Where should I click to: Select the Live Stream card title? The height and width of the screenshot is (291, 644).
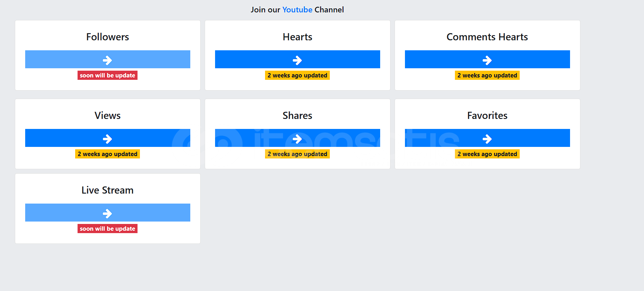108,190
